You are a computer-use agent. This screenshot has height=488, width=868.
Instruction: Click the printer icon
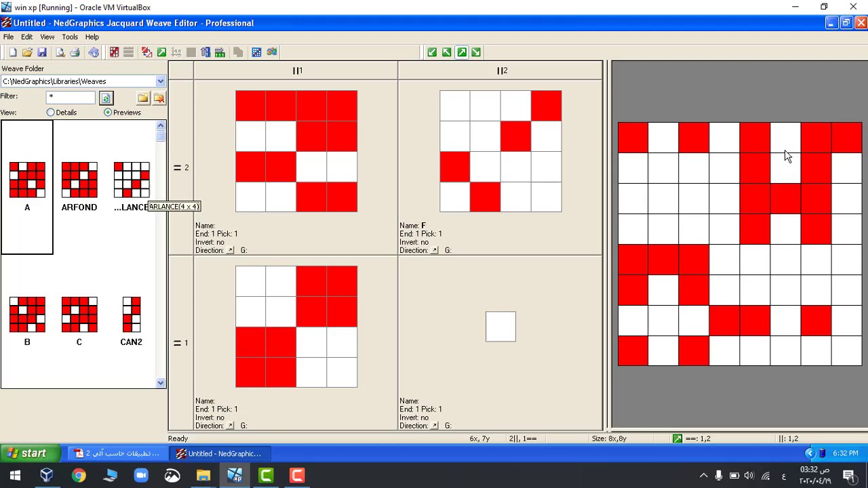click(75, 52)
